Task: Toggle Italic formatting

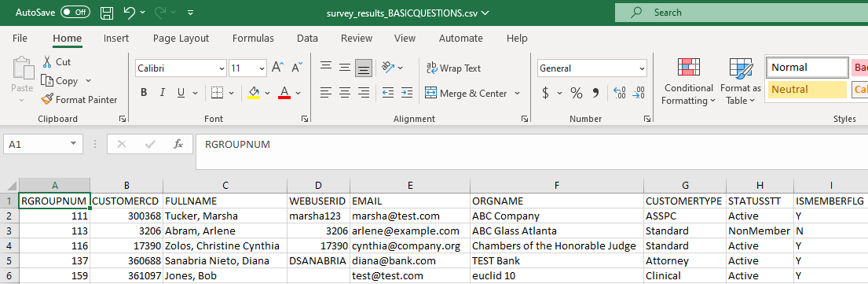Action: (x=162, y=93)
